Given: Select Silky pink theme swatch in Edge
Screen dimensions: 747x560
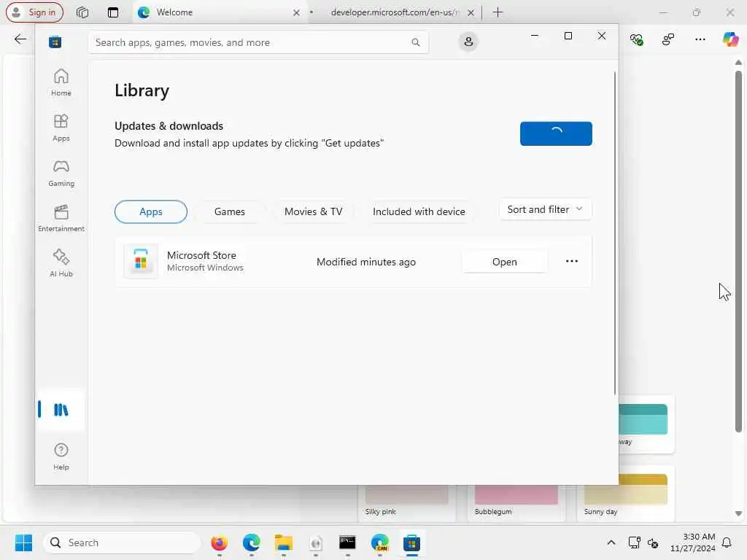Looking at the screenshot, I should 407,502.
